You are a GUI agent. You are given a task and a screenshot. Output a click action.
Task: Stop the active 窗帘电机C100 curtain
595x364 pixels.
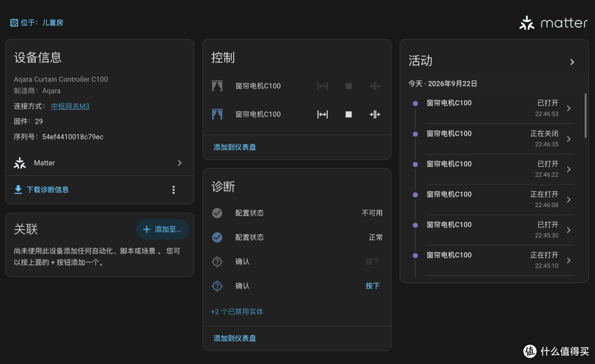pyautogui.click(x=348, y=115)
